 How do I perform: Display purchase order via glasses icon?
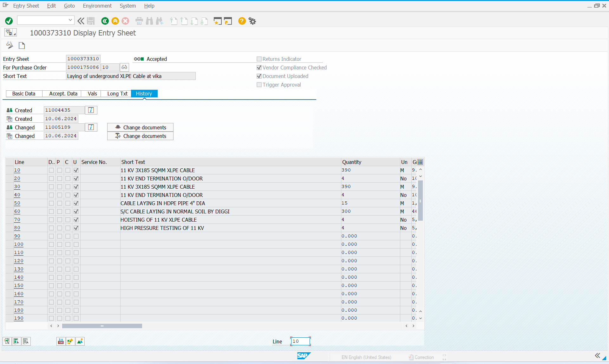click(124, 67)
